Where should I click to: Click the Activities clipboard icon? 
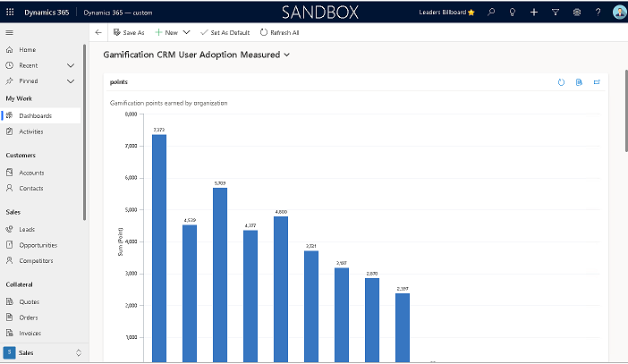click(10, 131)
